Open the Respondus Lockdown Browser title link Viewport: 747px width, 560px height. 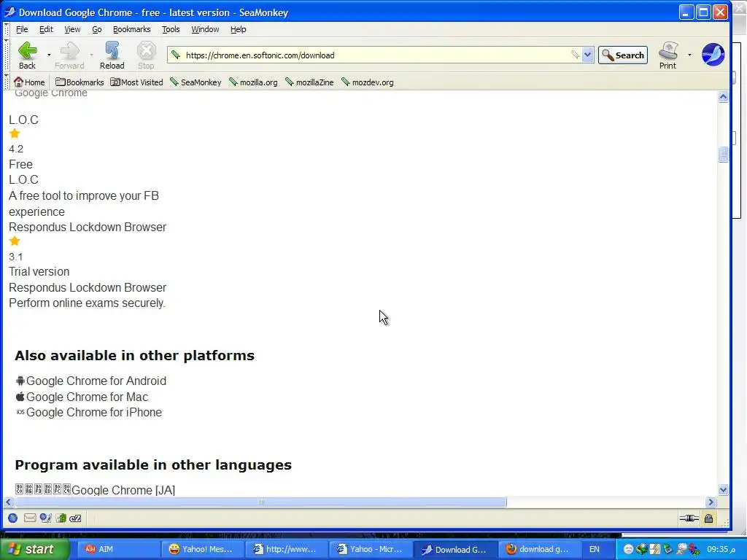88,227
